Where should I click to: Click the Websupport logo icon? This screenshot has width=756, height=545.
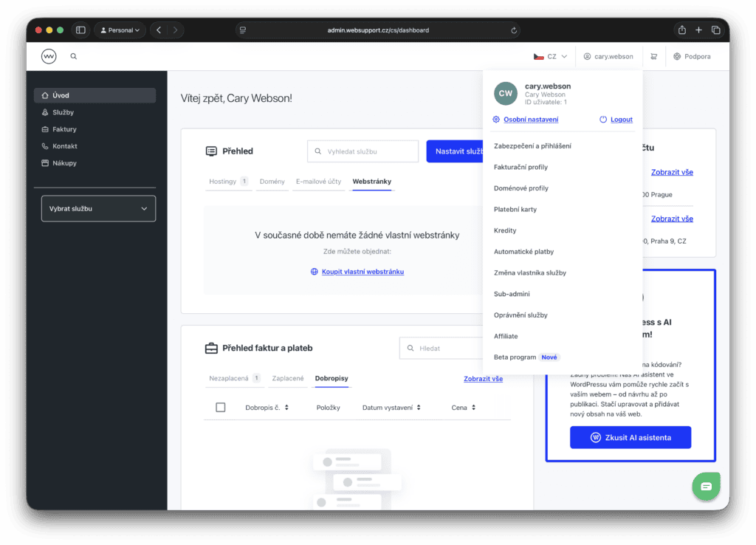coord(49,56)
